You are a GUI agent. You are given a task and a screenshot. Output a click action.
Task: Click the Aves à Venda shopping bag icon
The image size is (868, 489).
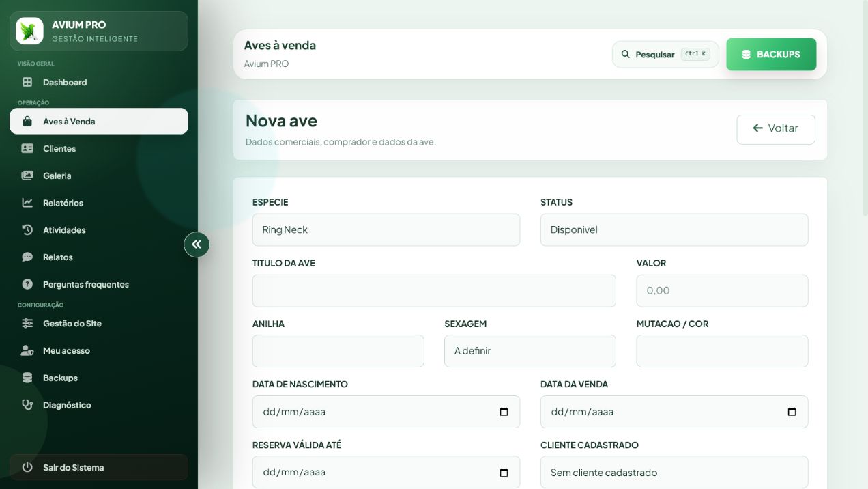click(x=27, y=121)
